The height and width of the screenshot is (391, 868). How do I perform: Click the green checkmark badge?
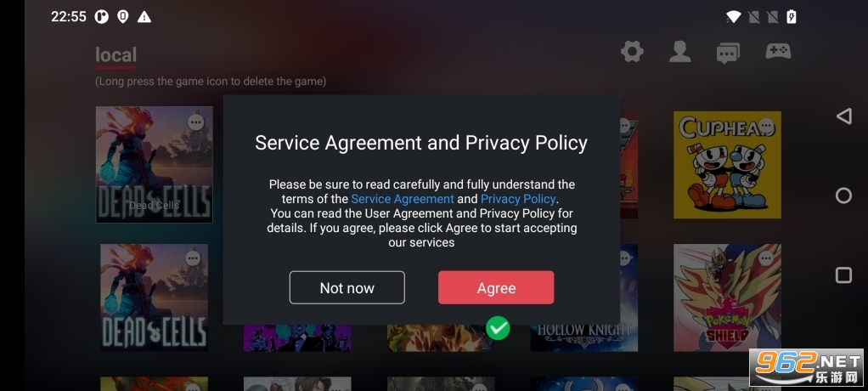(x=498, y=328)
